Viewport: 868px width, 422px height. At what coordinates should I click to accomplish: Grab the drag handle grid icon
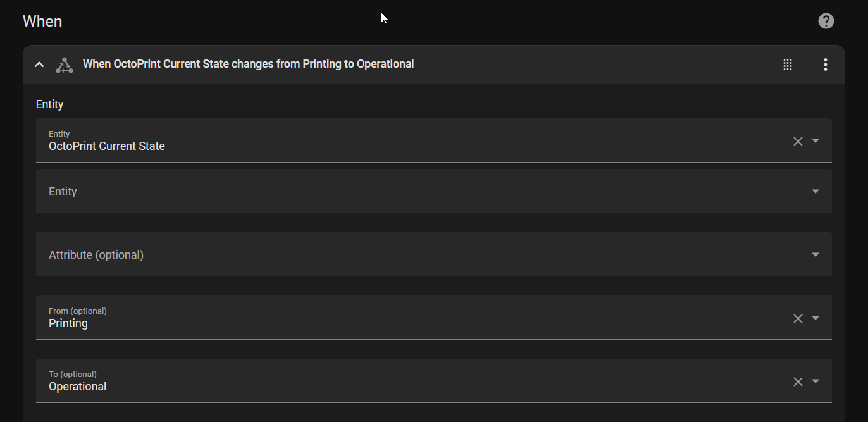pos(788,65)
